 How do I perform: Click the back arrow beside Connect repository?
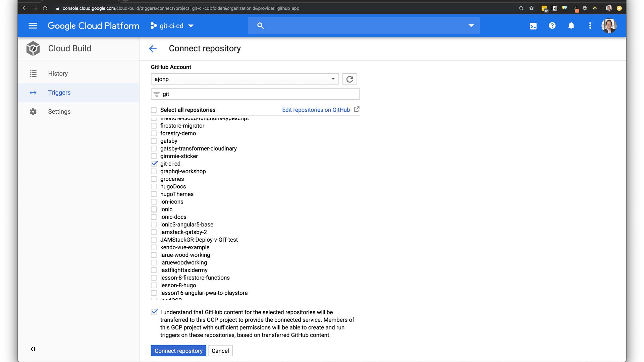click(x=153, y=49)
